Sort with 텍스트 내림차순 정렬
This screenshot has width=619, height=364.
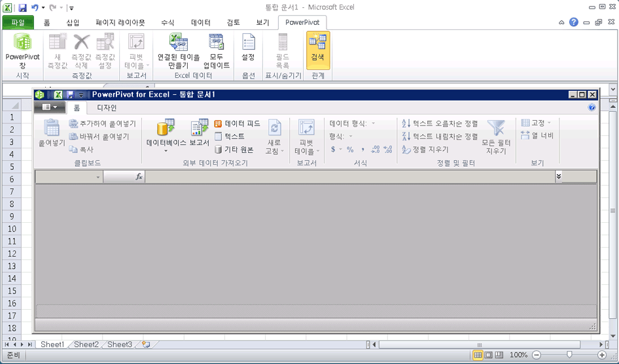[440, 137]
